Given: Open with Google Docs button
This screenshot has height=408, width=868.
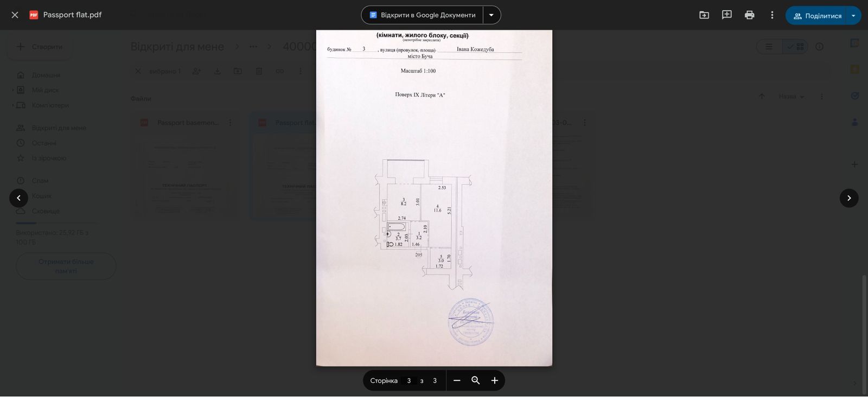Looking at the screenshot, I should 422,15.
